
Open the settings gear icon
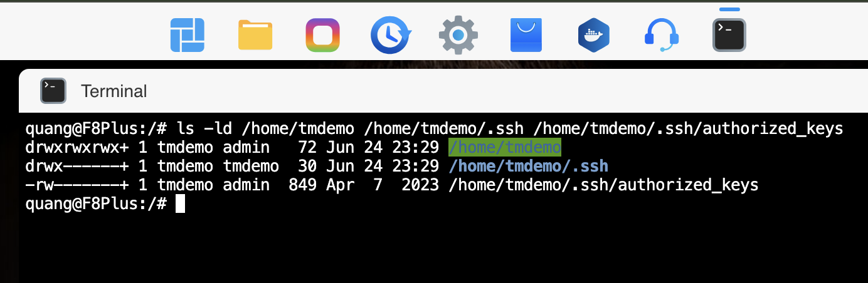(458, 35)
